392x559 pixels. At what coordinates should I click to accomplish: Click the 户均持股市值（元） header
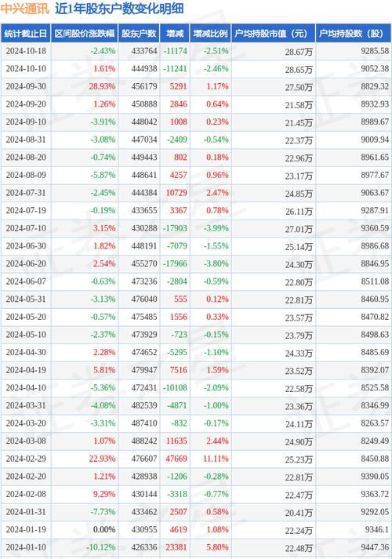click(x=274, y=34)
